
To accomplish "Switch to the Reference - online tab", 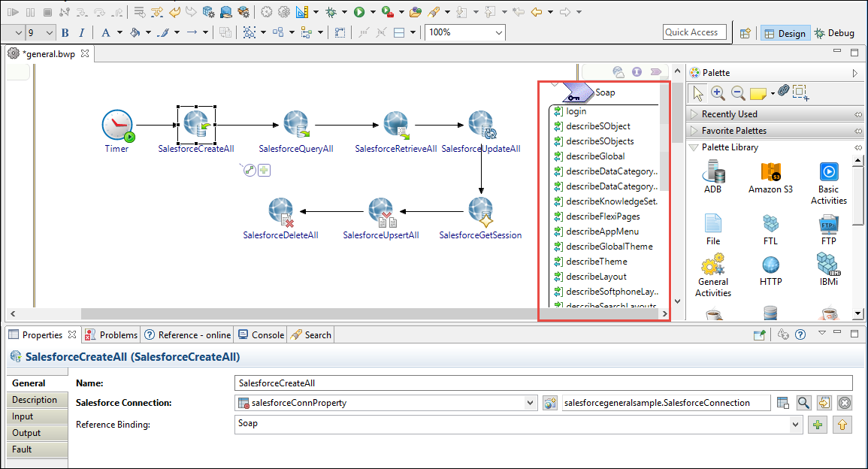I will point(188,335).
